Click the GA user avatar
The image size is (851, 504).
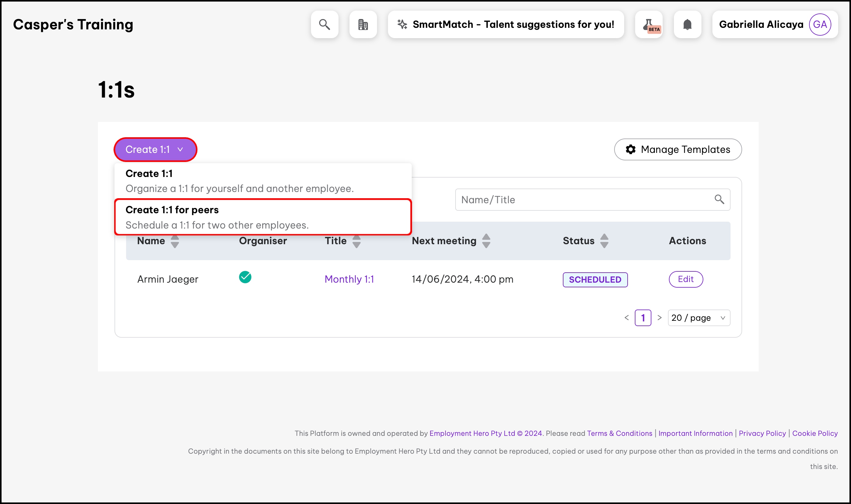(820, 24)
